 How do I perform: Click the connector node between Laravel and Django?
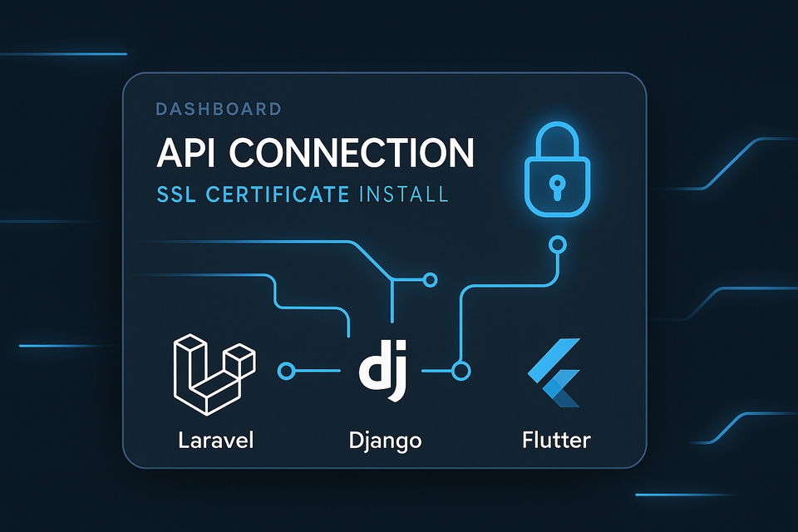(286, 371)
